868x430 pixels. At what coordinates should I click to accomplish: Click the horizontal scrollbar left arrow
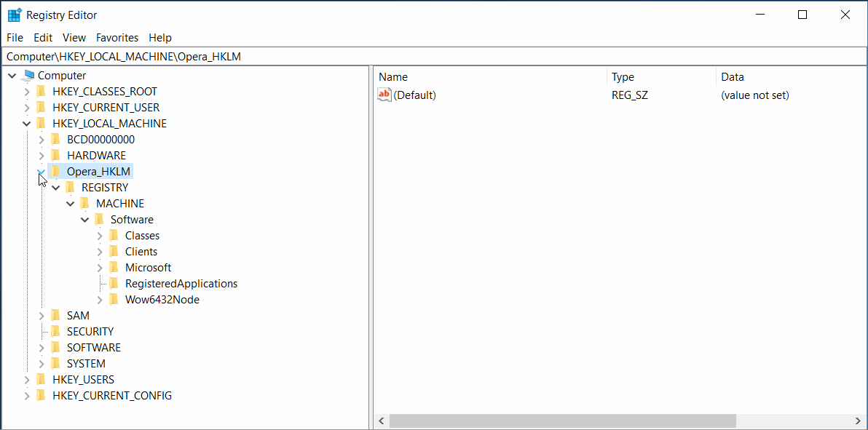382,421
